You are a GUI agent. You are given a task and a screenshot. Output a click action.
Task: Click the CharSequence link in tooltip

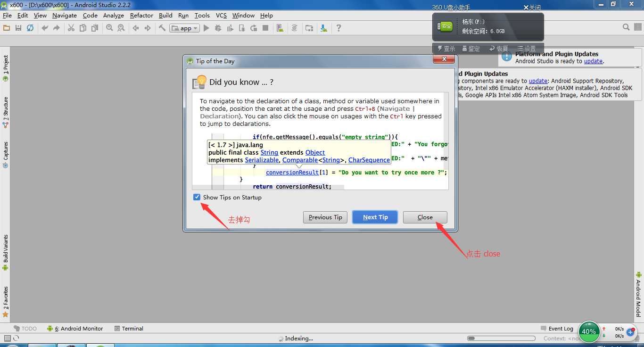(369, 160)
